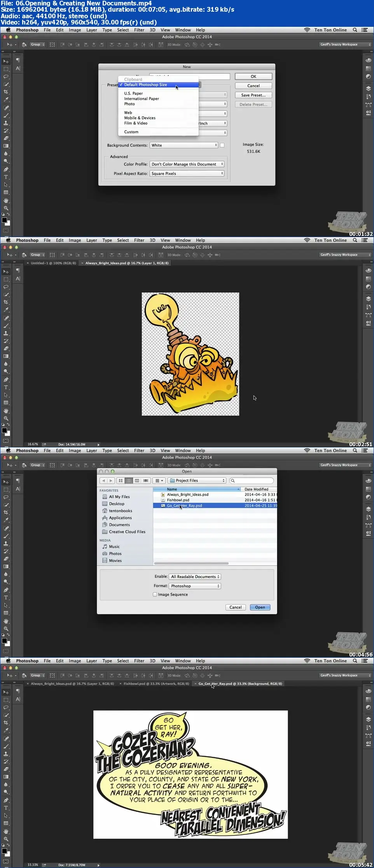Open Character panel icon in Gozer comic frame
This screenshot has width=374, height=868.
click(x=18, y=699)
